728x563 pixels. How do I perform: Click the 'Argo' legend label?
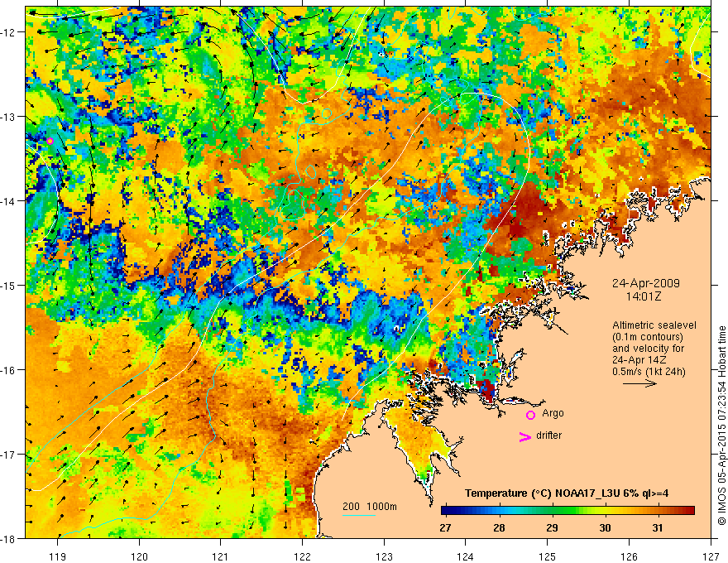click(x=553, y=413)
